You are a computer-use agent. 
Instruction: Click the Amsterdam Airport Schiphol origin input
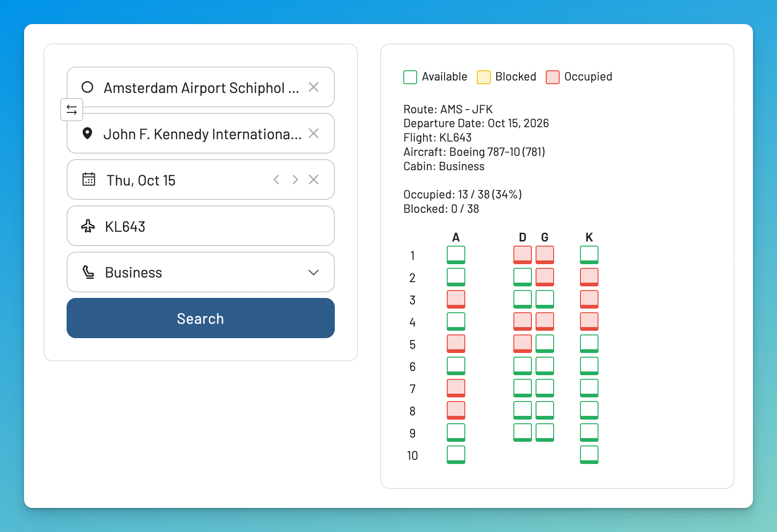click(x=202, y=88)
